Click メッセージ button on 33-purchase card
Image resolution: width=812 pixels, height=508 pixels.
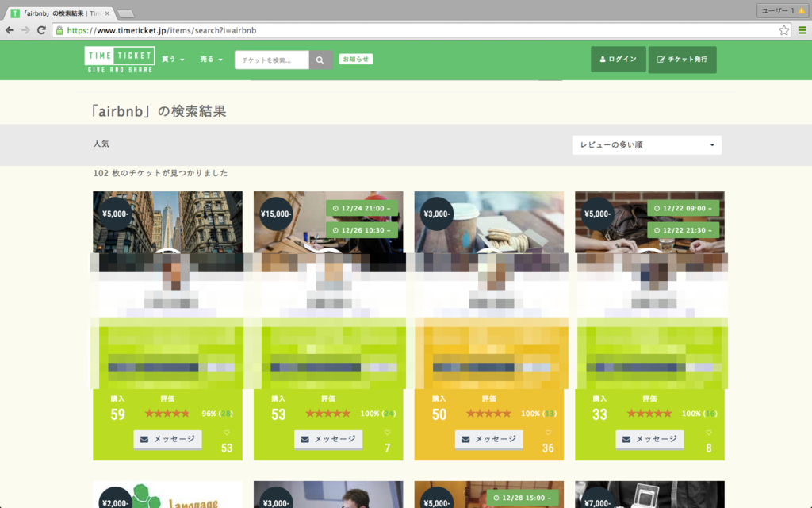point(650,439)
